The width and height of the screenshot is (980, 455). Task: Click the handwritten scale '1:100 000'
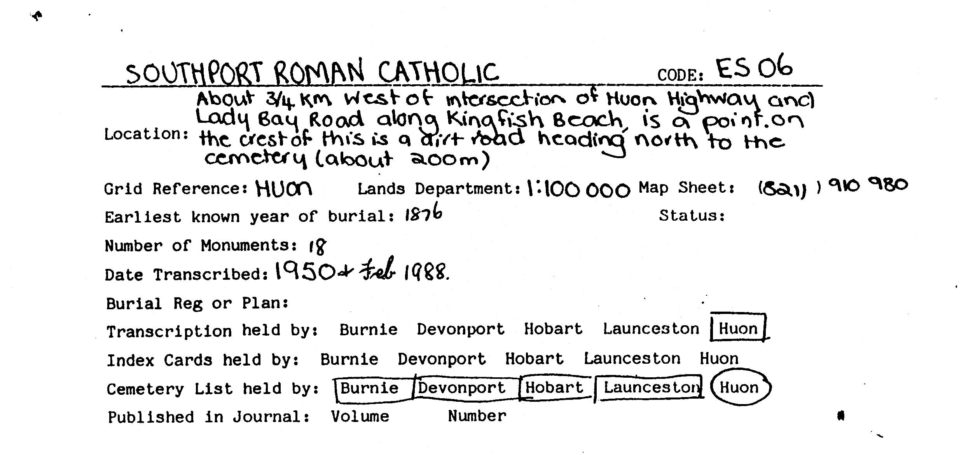[x=578, y=189]
